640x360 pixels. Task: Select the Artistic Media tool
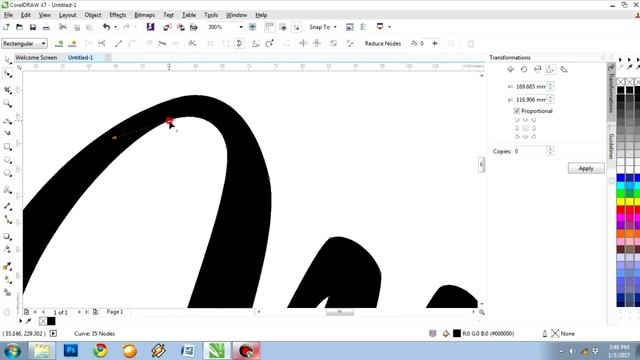(x=7, y=133)
